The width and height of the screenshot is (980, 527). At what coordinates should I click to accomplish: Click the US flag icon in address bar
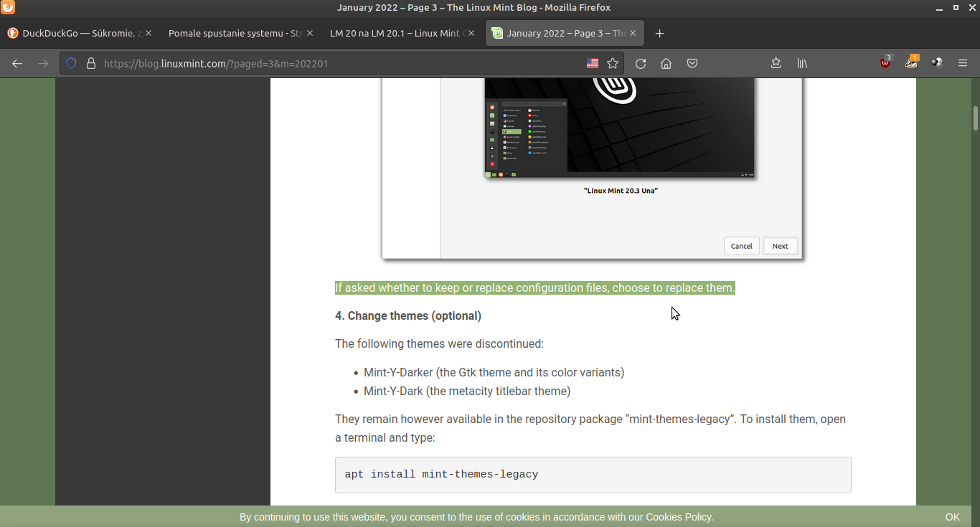592,63
